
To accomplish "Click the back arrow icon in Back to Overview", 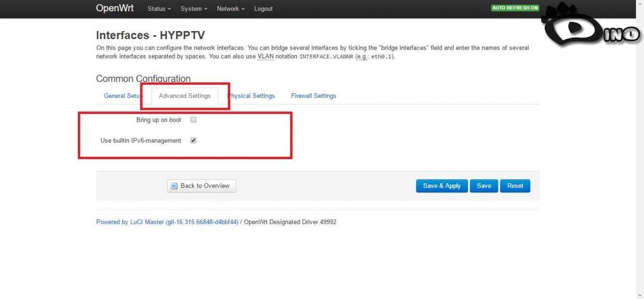I will point(174,186).
